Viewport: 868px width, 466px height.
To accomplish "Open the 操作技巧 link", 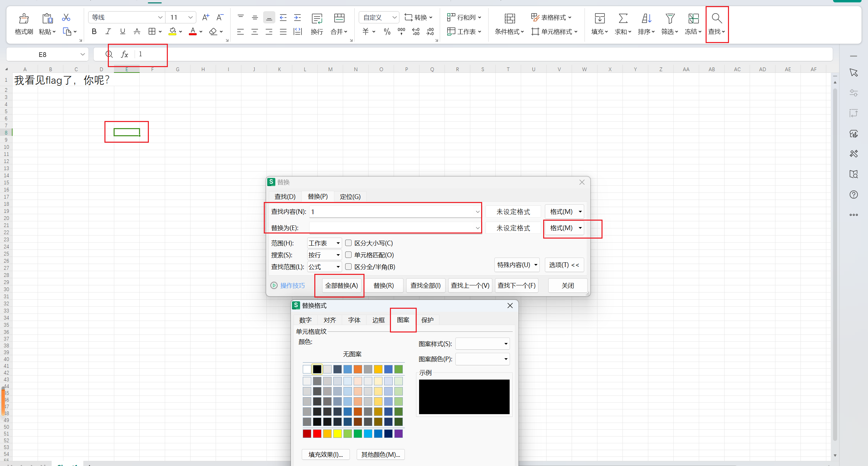I will [x=292, y=285].
